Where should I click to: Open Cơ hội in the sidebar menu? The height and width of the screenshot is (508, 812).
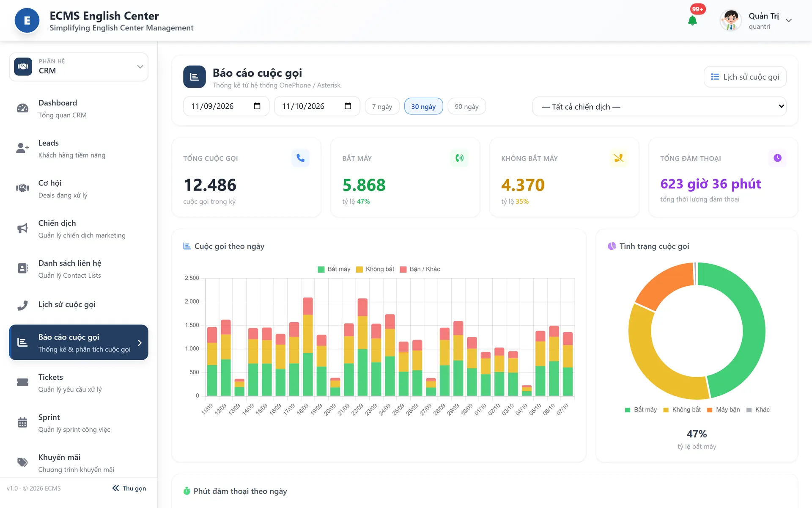tap(79, 189)
